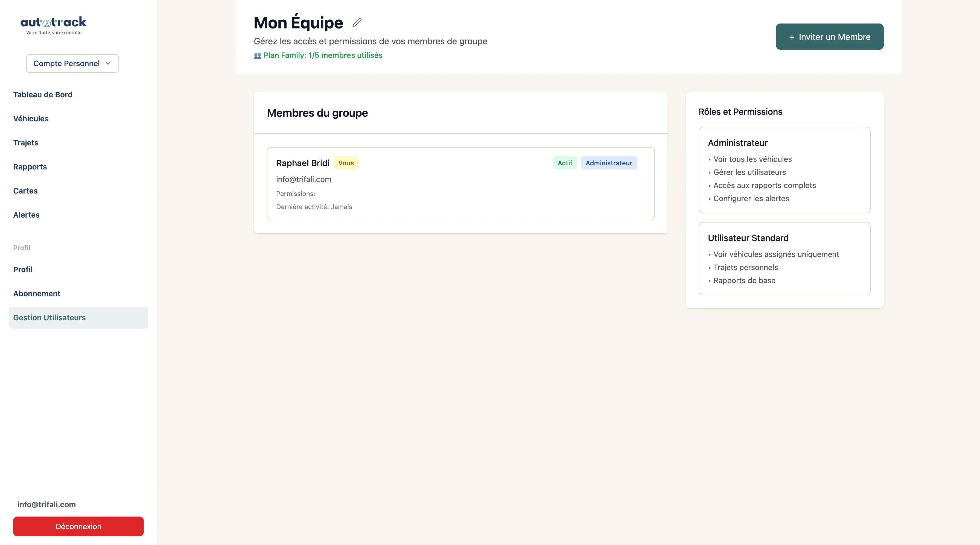
Task: Click the red Déconnexion button
Action: (x=78, y=526)
